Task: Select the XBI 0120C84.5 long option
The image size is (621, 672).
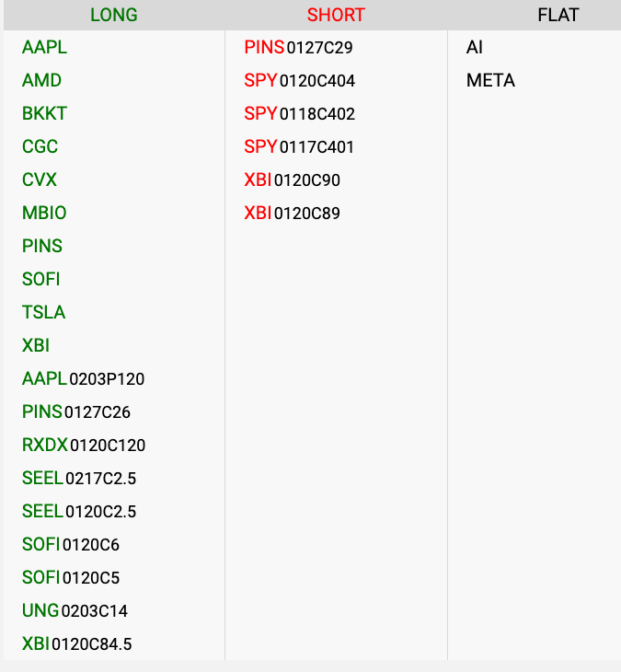Action: coord(76,644)
